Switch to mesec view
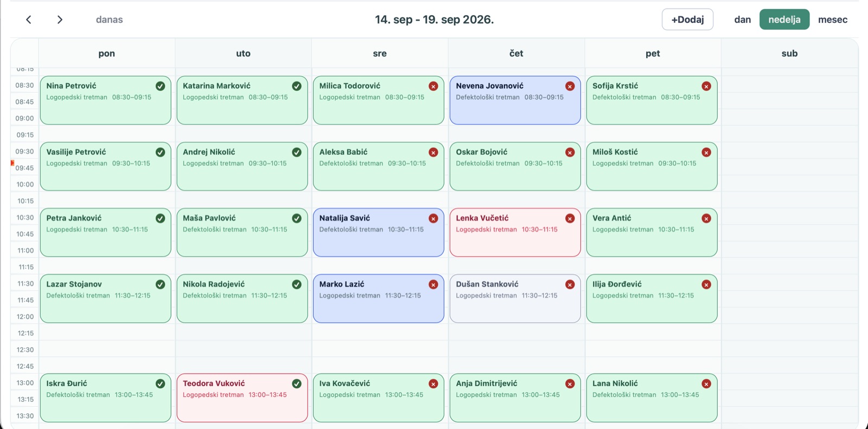 (832, 20)
